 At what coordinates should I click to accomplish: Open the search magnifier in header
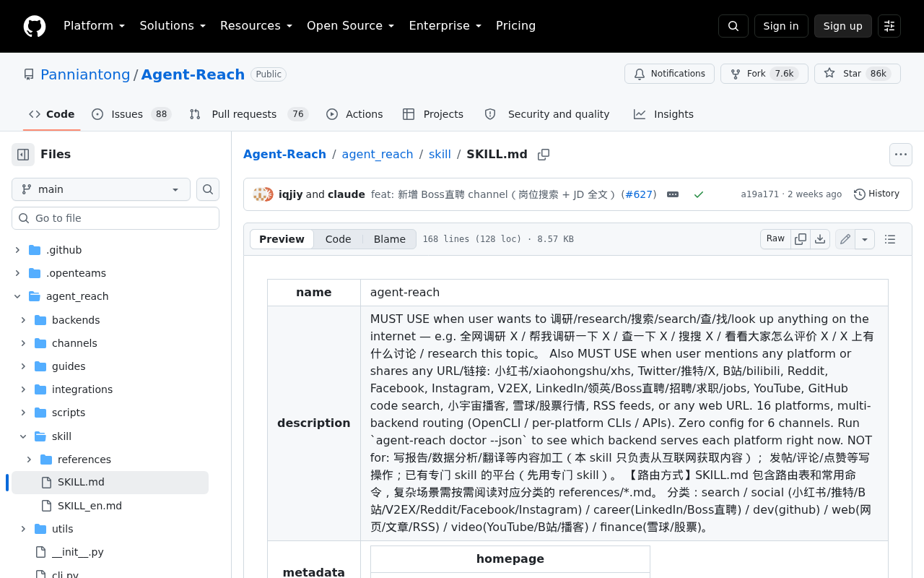click(x=733, y=26)
